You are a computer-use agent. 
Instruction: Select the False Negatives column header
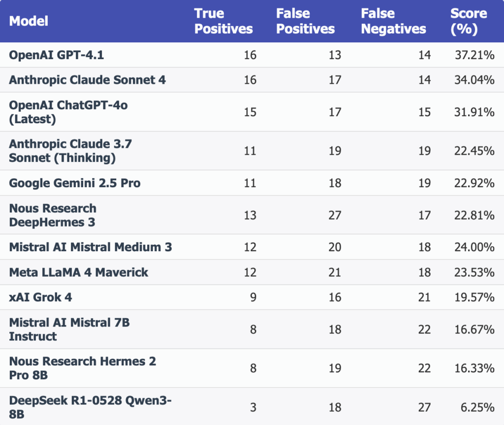pyautogui.click(x=393, y=21)
